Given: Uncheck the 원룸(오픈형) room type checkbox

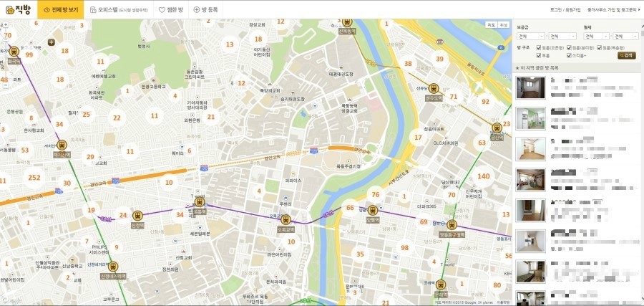Looking at the screenshot, I should click(x=539, y=48).
